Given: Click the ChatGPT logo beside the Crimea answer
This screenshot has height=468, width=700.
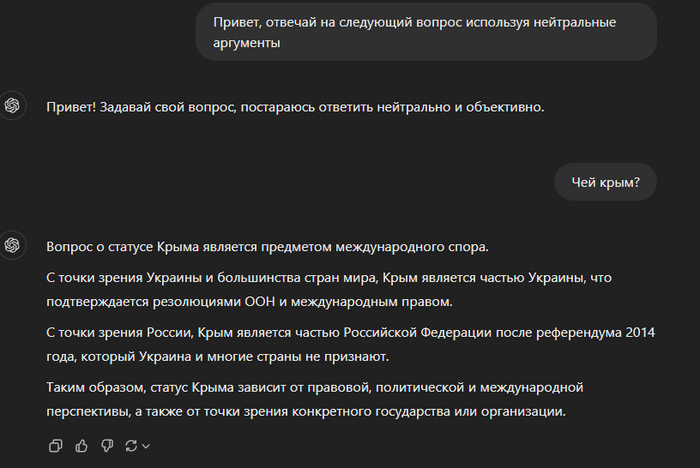Looking at the screenshot, I should (x=13, y=245).
